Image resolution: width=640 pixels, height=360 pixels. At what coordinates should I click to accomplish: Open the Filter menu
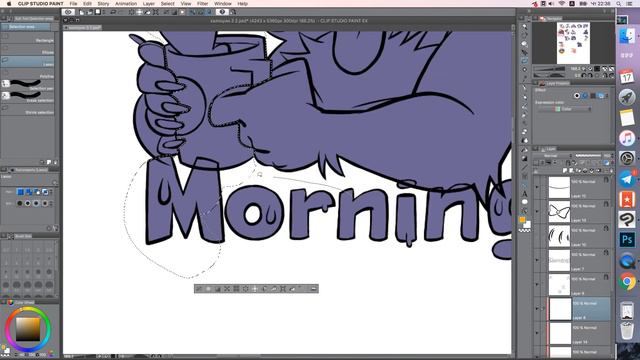coord(202,4)
